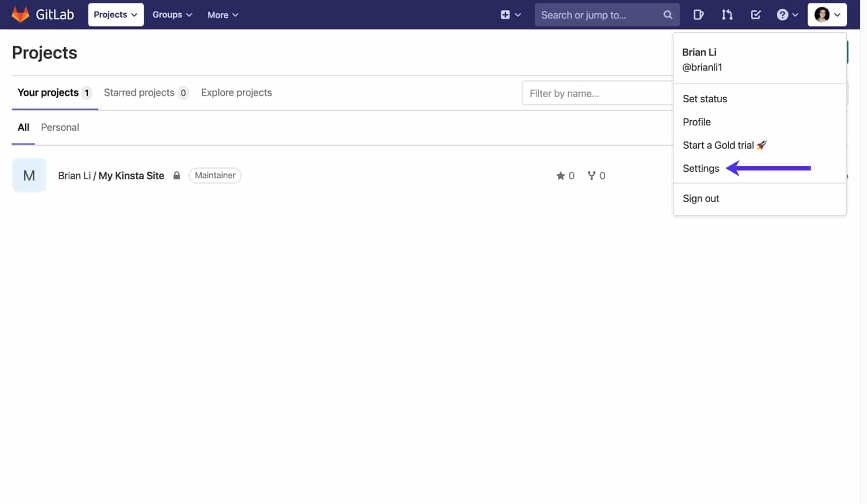Click Sign out in the user menu
The height and width of the screenshot is (504, 867).
[701, 198]
